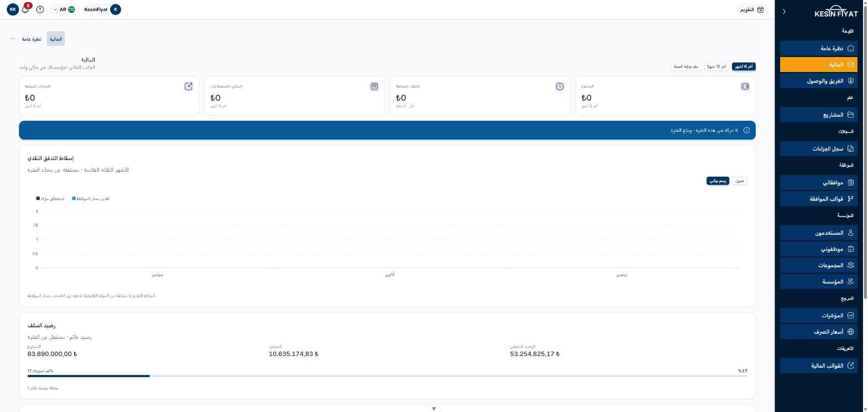Click the advance recovery progress bar
Screen dimensions: 868x412
387,376
